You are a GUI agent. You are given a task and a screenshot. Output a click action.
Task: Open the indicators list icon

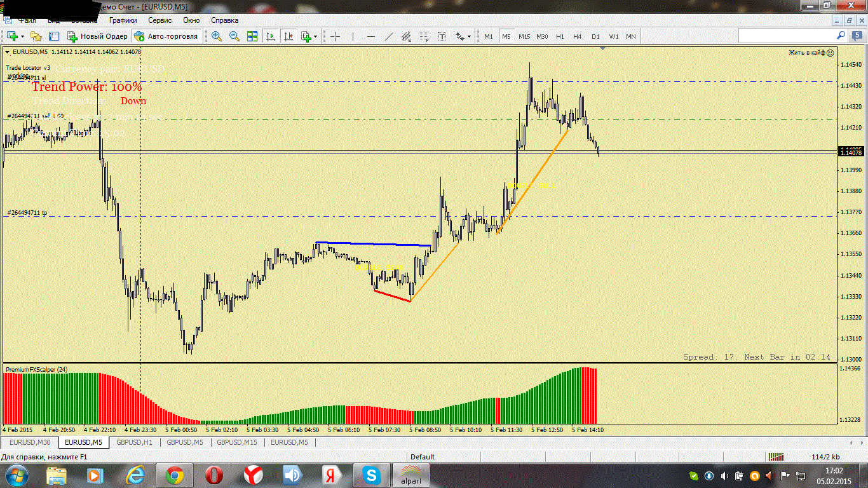[306, 36]
